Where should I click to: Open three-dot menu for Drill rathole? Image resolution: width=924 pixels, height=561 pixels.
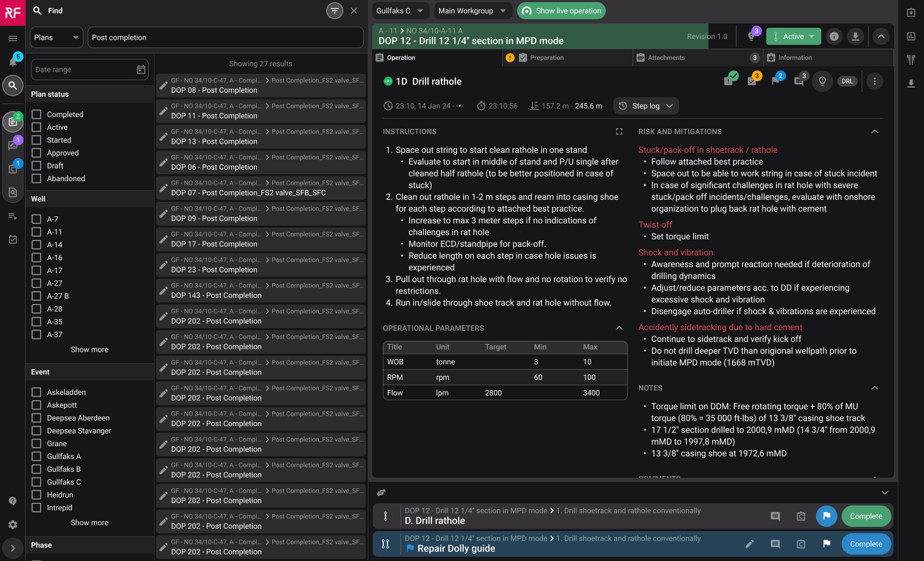tap(874, 81)
